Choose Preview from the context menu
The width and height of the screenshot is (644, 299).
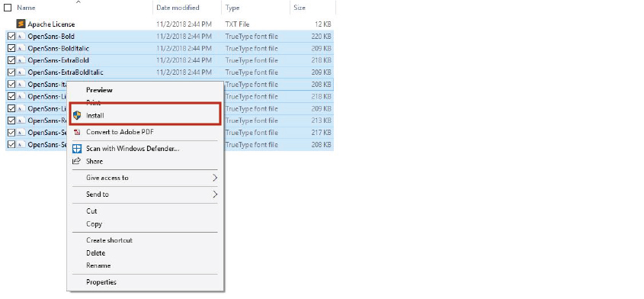click(99, 90)
